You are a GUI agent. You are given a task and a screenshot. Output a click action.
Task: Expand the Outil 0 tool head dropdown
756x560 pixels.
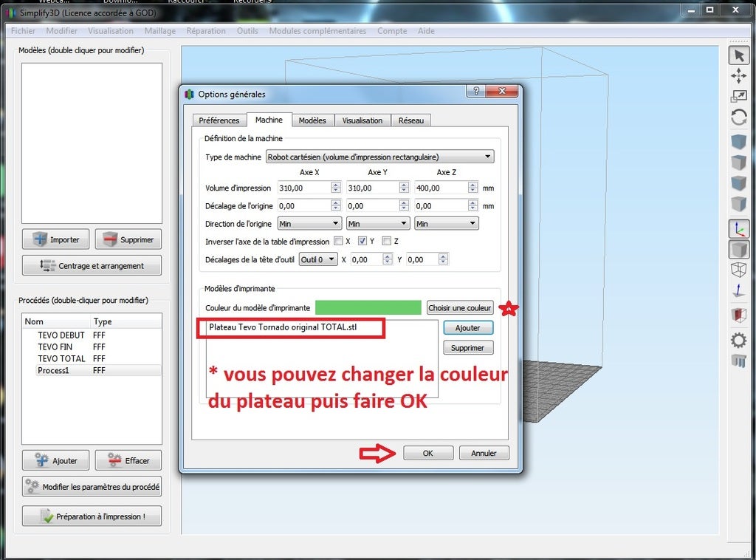[318, 259]
